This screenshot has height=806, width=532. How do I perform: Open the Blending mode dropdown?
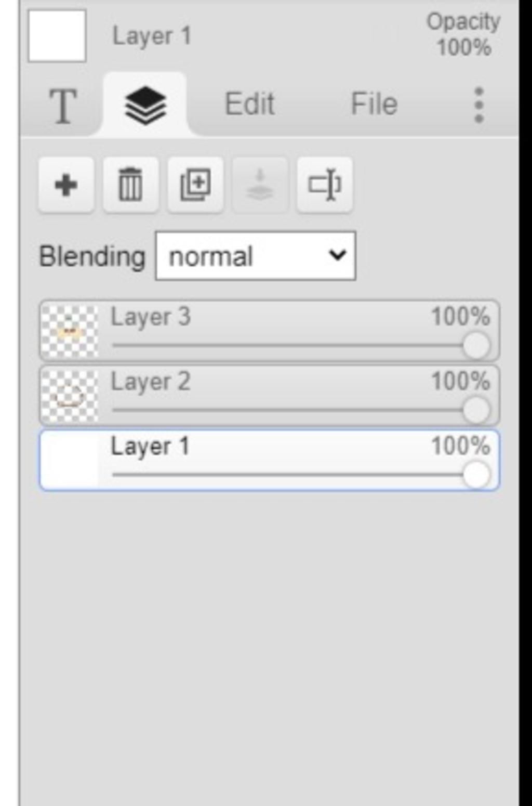point(256,256)
